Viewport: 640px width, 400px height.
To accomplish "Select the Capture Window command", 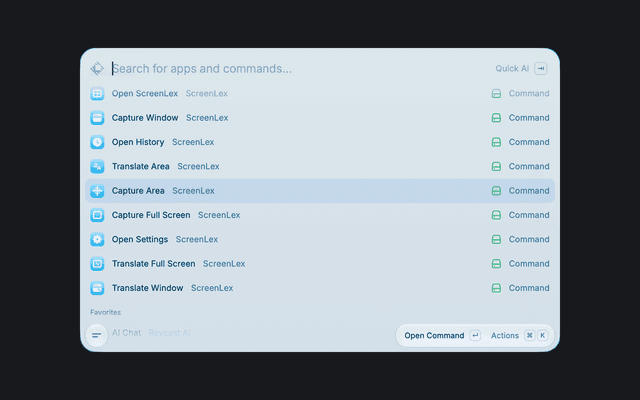I will tap(320, 118).
